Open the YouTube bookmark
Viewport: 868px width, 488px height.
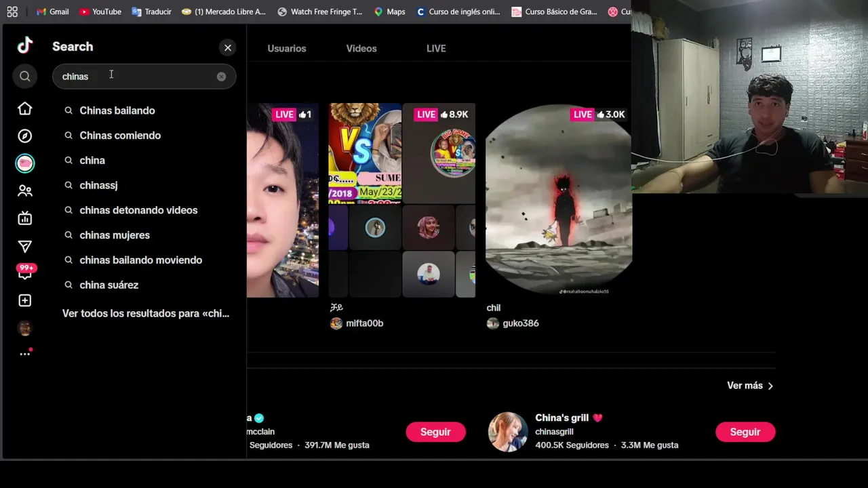coord(100,12)
